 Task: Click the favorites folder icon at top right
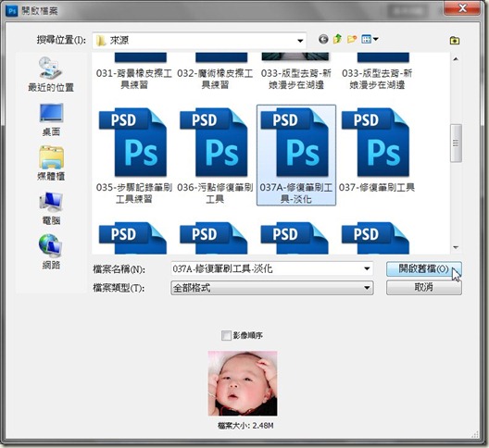click(x=455, y=40)
